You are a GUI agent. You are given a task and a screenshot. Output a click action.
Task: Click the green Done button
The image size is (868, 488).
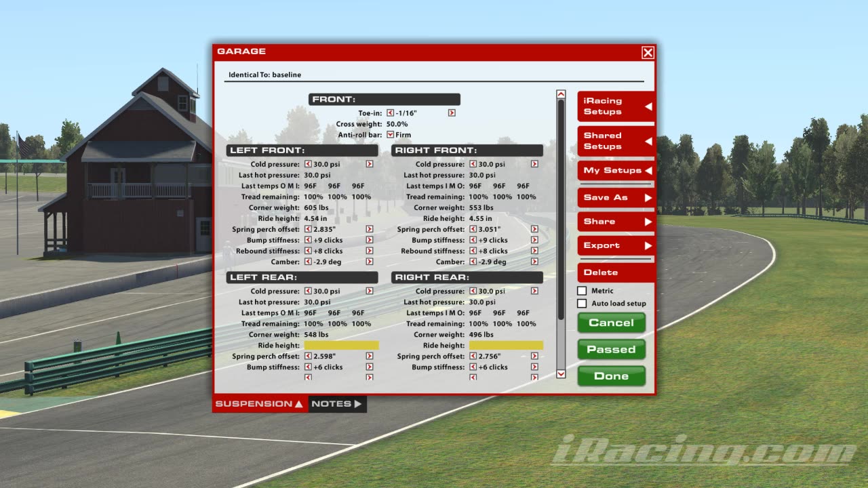(612, 376)
